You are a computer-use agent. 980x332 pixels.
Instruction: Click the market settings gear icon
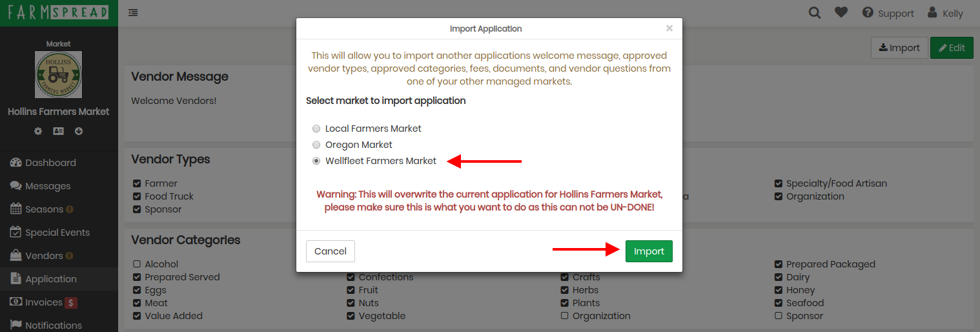38,131
